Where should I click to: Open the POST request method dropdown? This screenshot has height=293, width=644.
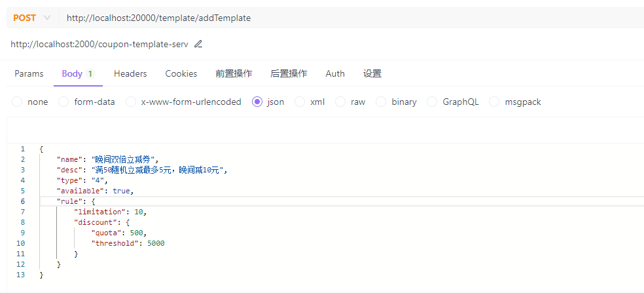tap(31, 18)
